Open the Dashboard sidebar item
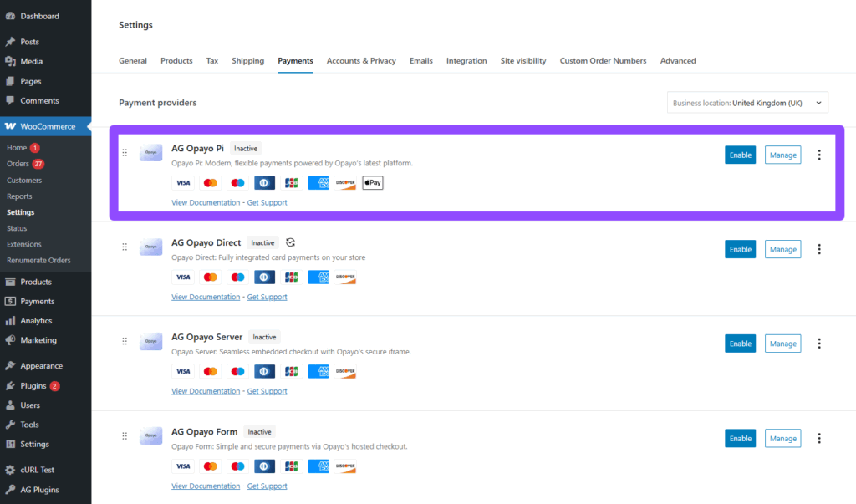This screenshot has width=856, height=504. (40, 16)
